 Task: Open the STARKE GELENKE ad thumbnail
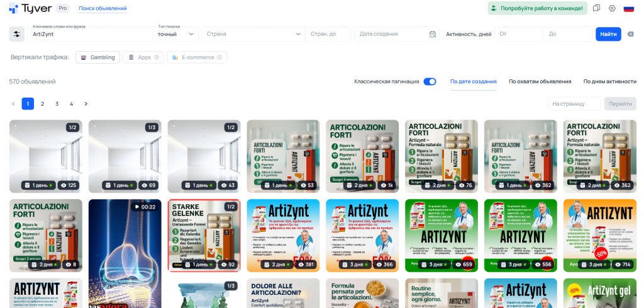(x=204, y=236)
